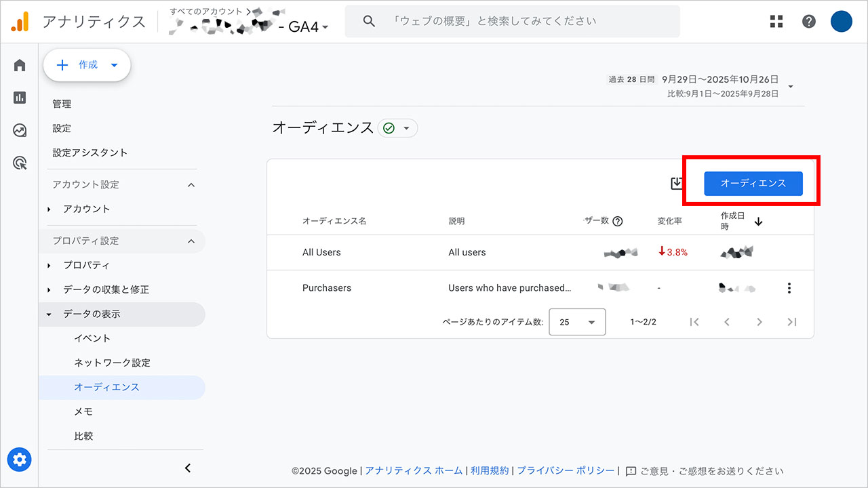Open the Help question mark icon

pos(809,21)
